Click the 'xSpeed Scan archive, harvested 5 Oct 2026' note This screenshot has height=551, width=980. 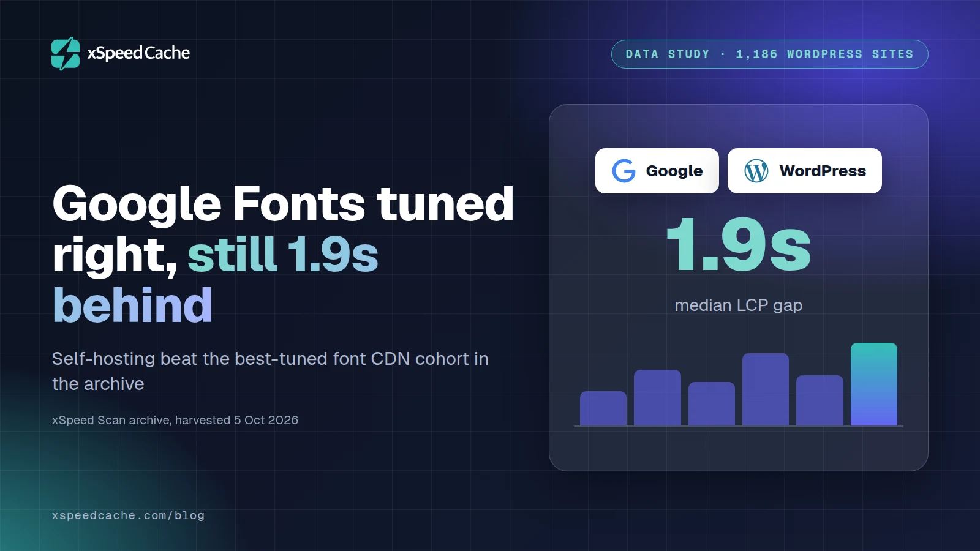pos(175,420)
